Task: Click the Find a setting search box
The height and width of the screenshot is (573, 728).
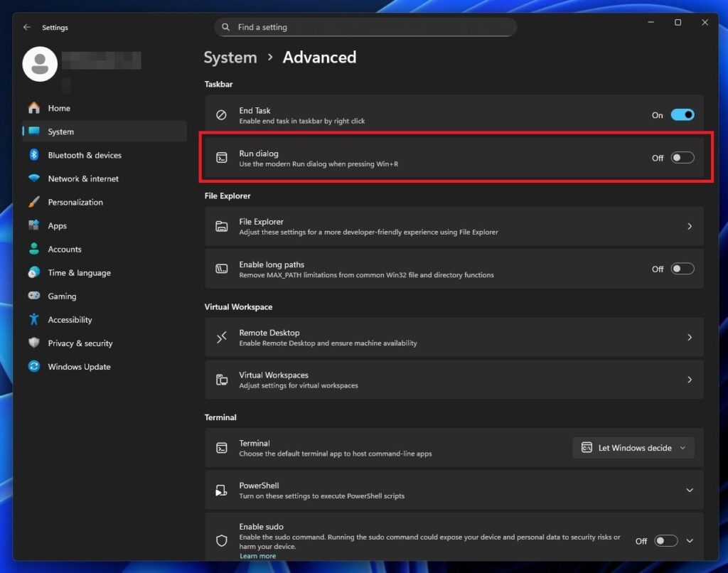Action: tap(365, 26)
